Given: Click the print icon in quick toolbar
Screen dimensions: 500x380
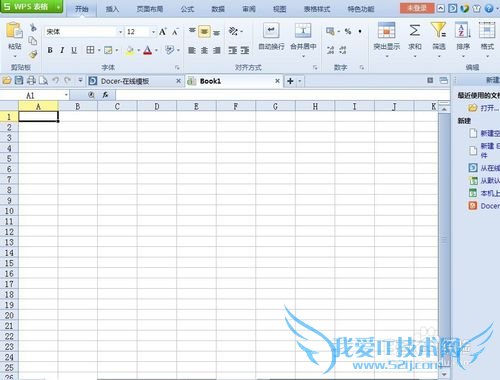Looking at the screenshot, I should click(31, 80).
